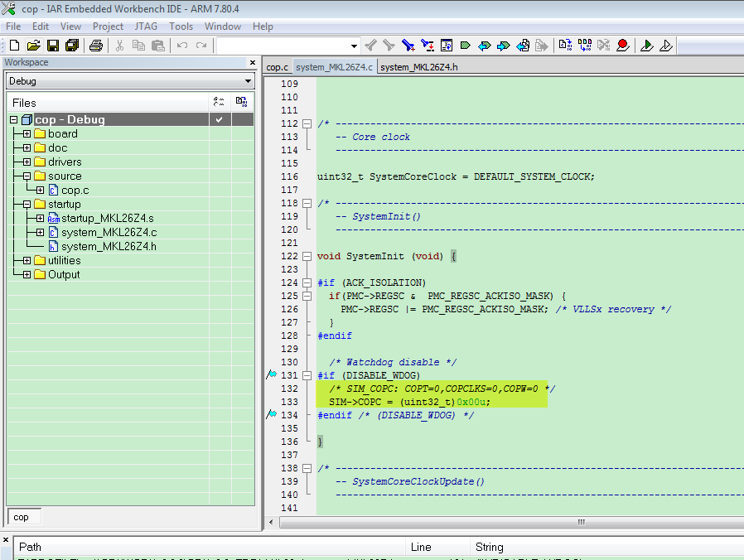
Task: Go to next bookmark
Action: tap(504, 46)
